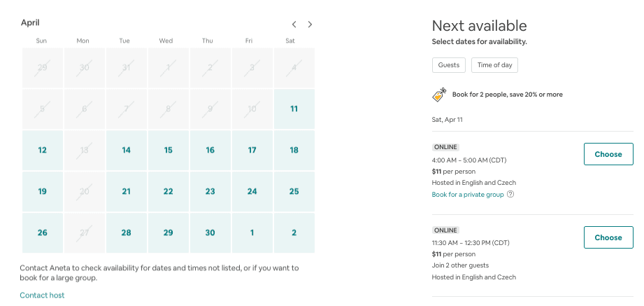This screenshot has width=644, height=306.
Task: Select April 18 on the calendar
Action: pyautogui.click(x=294, y=150)
